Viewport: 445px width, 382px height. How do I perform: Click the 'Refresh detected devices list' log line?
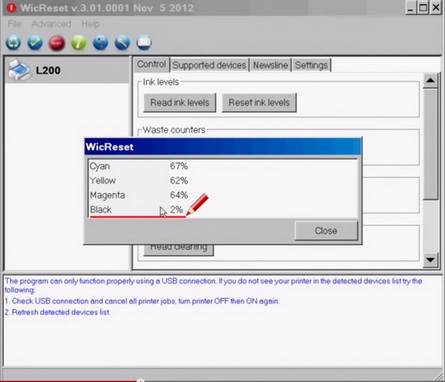[x=57, y=312]
